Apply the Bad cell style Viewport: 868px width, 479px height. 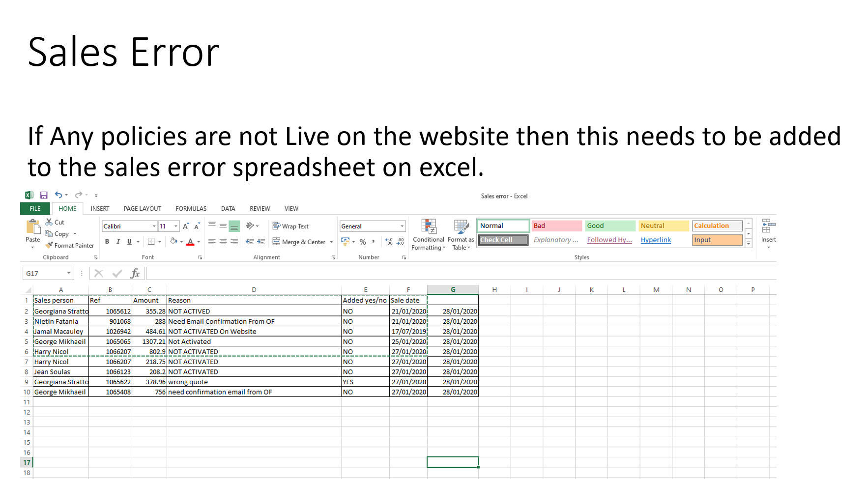[x=556, y=226]
